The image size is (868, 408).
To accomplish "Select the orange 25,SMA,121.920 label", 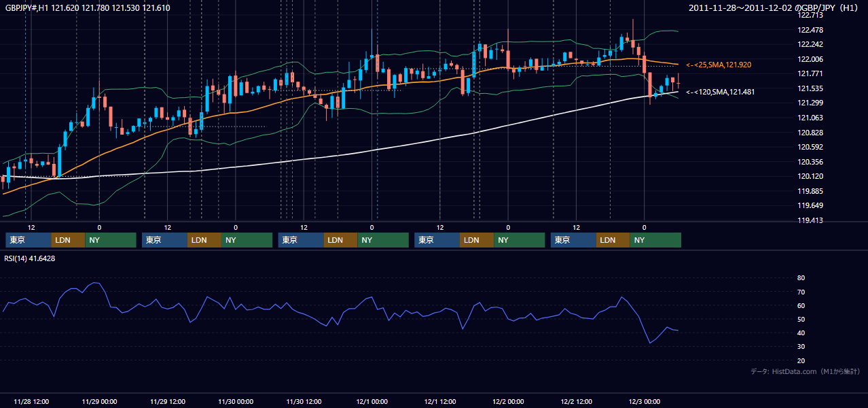I will point(719,65).
